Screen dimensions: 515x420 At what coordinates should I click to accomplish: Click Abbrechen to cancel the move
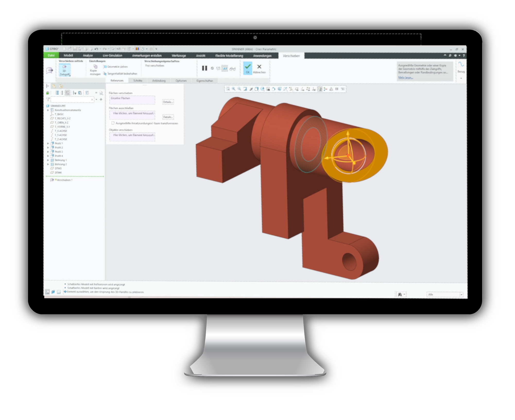(x=259, y=69)
